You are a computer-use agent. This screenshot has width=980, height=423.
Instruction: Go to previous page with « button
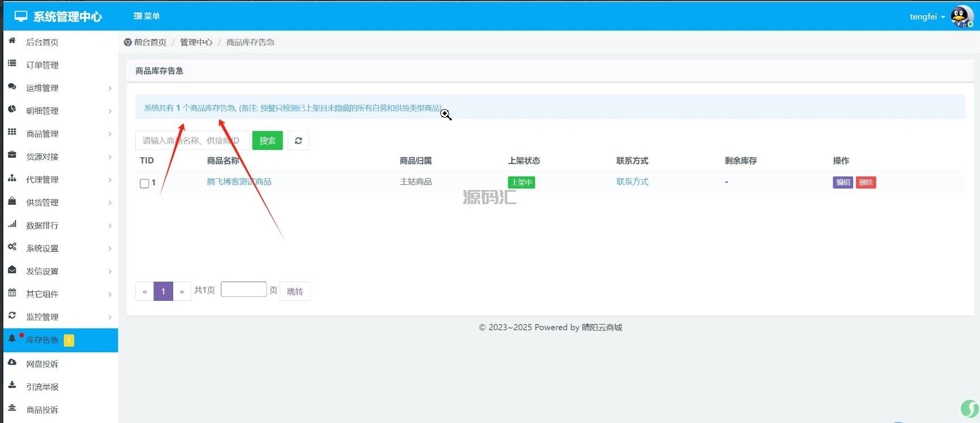pyautogui.click(x=144, y=291)
